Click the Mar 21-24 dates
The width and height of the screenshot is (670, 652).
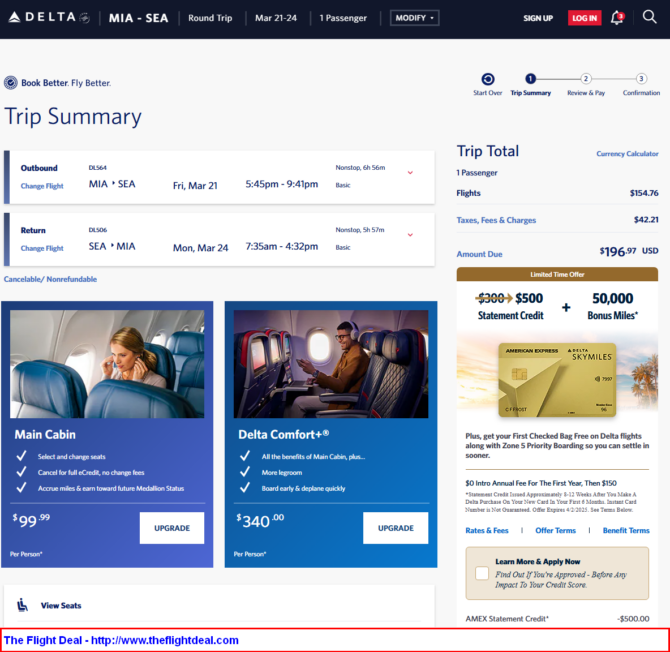(x=276, y=18)
